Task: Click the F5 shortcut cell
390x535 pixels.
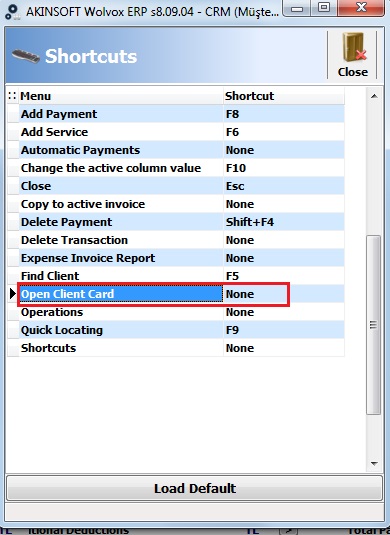Action: point(284,276)
